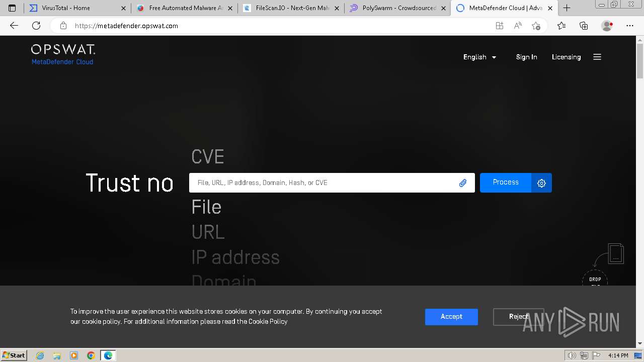Viewport: 644px width, 362px height.
Task: Click the show desktop icon
Action: (638, 355)
